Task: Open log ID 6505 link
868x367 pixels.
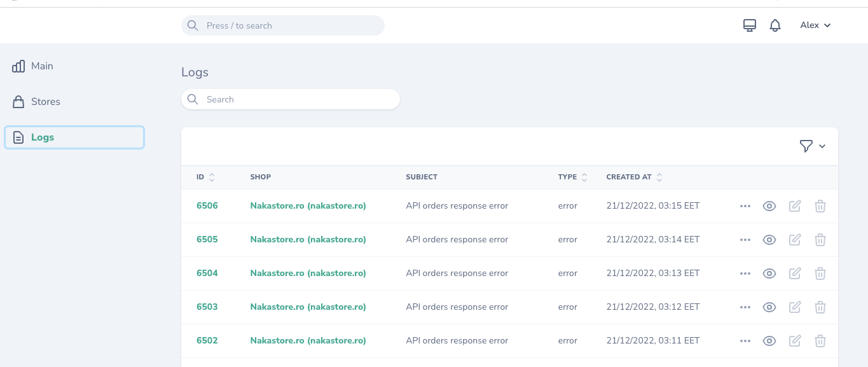Action: pyautogui.click(x=207, y=240)
